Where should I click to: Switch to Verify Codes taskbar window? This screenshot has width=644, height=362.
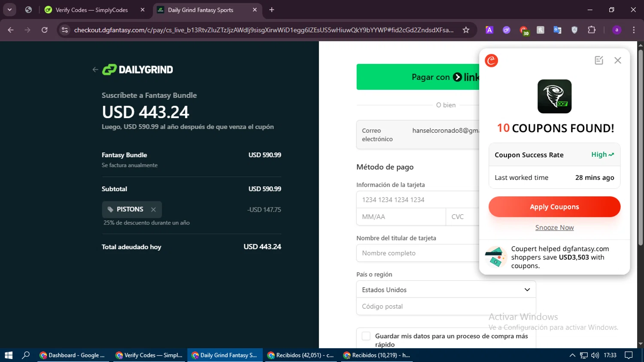[149, 355]
